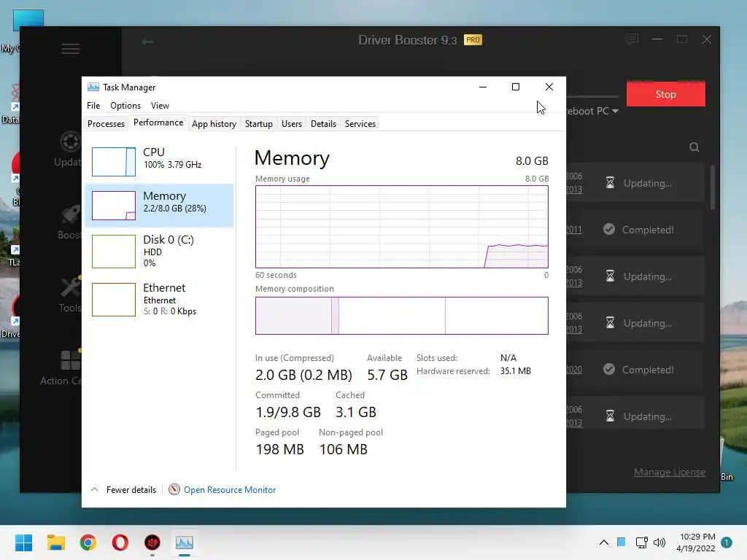Open the Action Center icon in sidebar
The image size is (747, 560).
point(71,360)
